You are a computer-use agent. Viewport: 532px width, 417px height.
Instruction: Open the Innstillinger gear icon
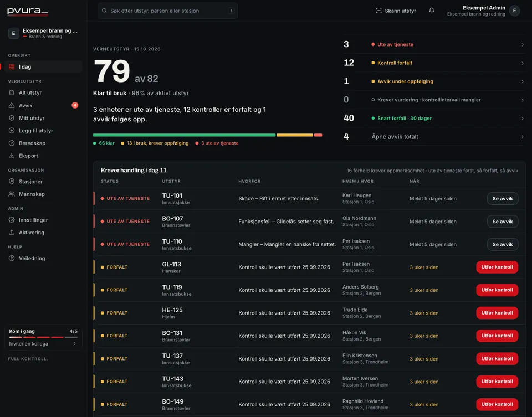(12, 220)
